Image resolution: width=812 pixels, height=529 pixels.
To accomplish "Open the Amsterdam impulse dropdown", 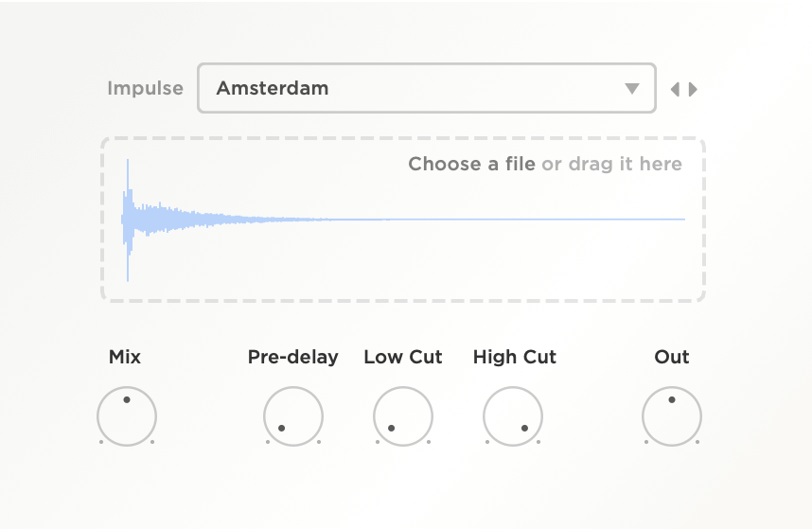I will coord(426,88).
